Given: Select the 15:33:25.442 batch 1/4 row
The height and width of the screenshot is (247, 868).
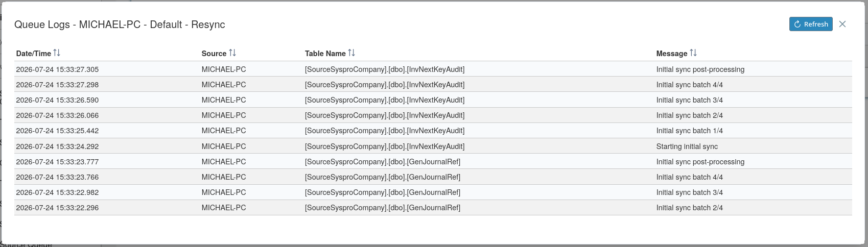Looking at the screenshot, I should (x=433, y=131).
